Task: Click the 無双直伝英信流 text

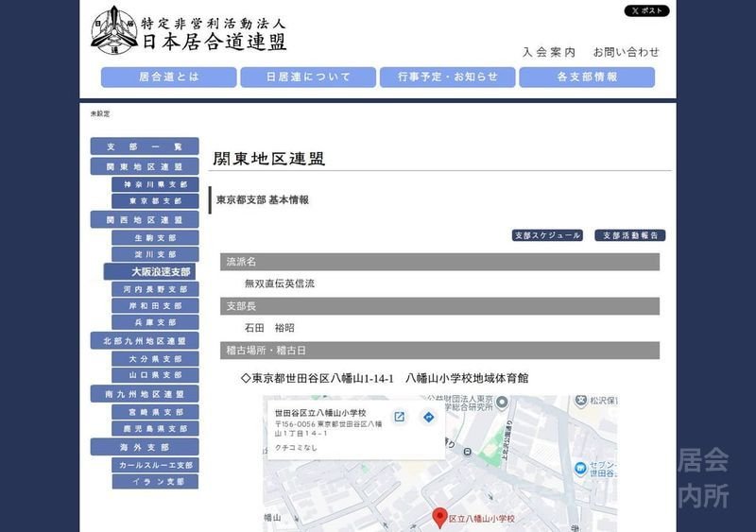Action: tap(280, 283)
